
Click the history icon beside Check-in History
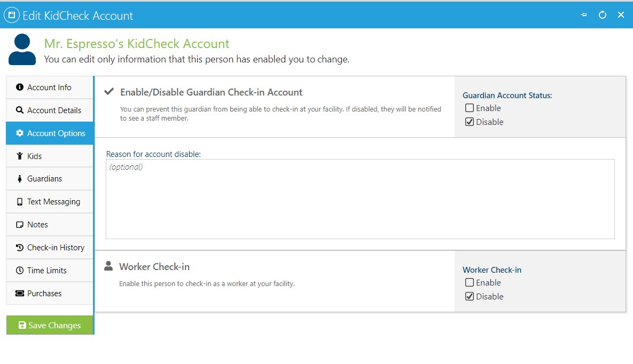click(x=19, y=247)
